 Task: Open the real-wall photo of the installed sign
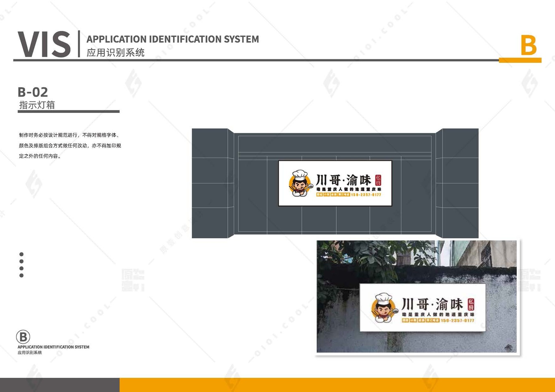coord(417,297)
